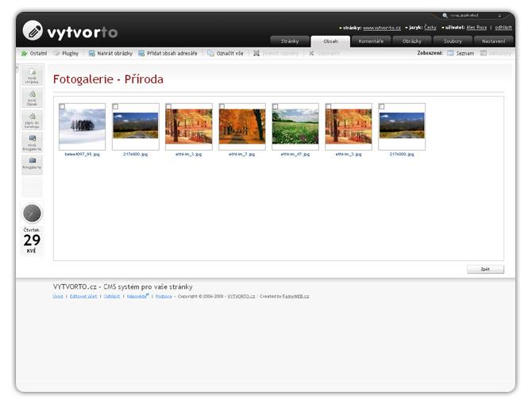The image size is (532, 403).
Task: Click the Editovat účet footer link
Action: (x=83, y=296)
